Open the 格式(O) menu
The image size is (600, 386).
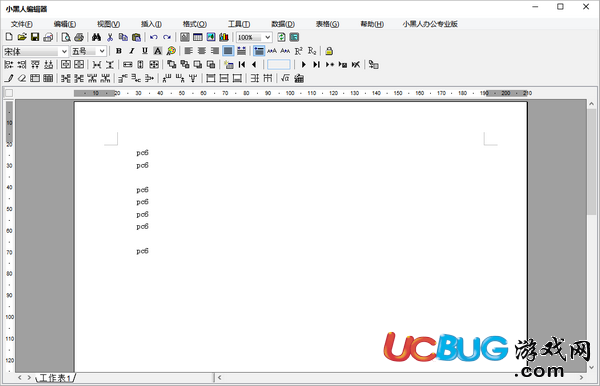tap(195, 24)
